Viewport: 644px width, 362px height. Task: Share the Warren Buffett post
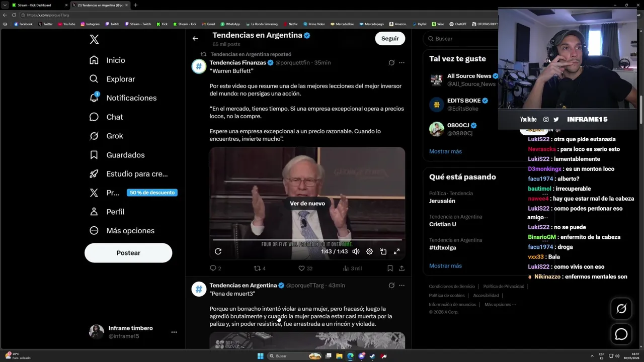[401, 268]
